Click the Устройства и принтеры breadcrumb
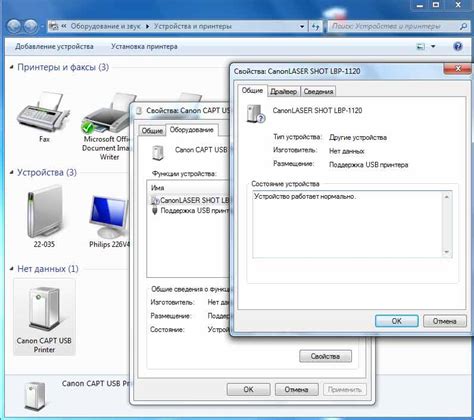474x420 pixels. [193, 26]
